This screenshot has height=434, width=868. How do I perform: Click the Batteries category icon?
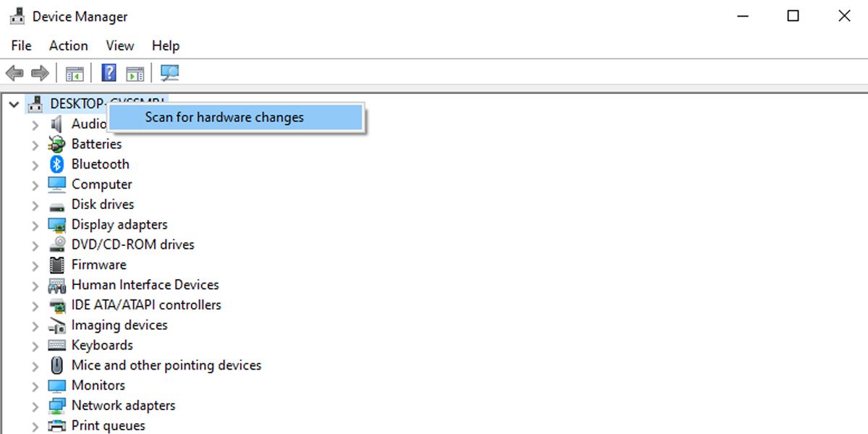point(56,143)
